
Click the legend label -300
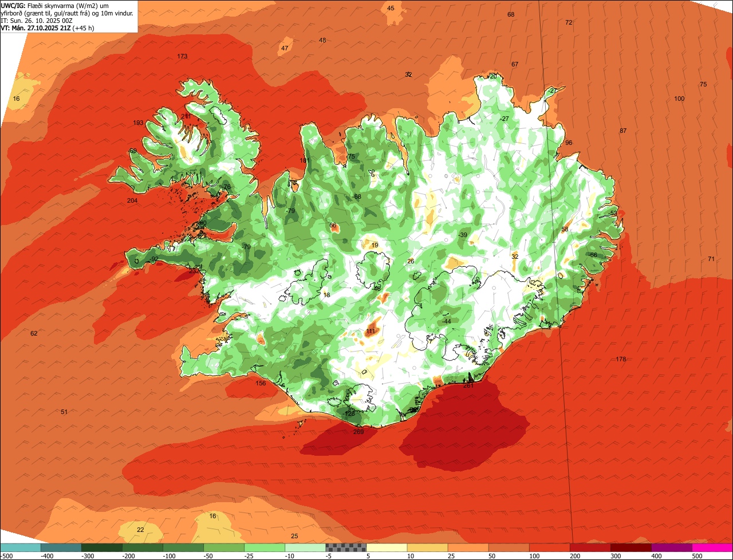point(88,556)
